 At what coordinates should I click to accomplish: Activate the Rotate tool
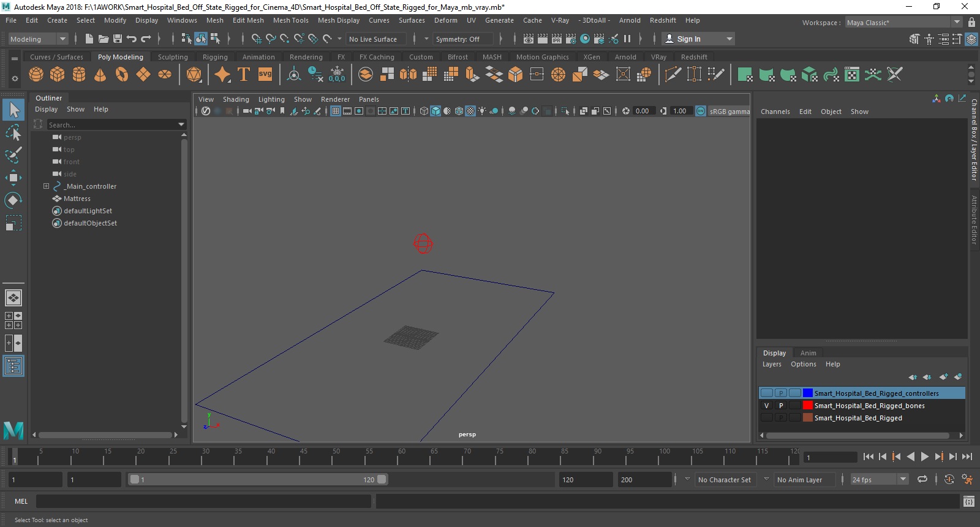click(13, 200)
